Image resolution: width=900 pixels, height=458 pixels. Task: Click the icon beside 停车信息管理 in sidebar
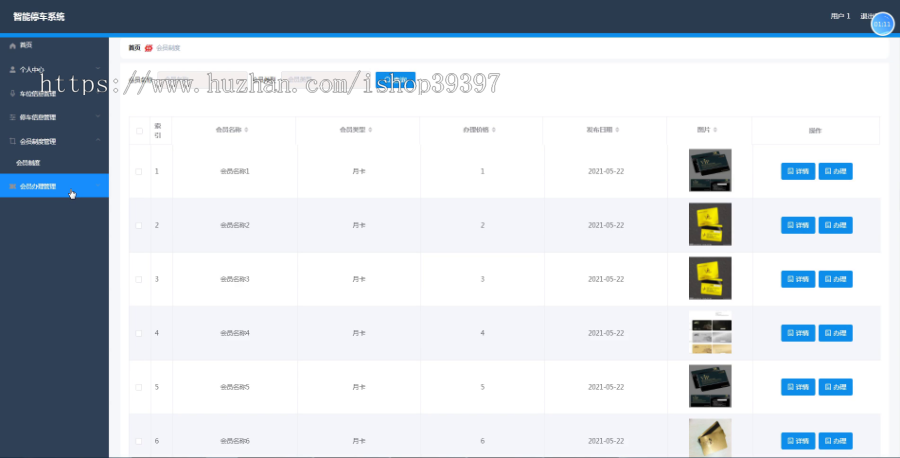pyautogui.click(x=13, y=117)
